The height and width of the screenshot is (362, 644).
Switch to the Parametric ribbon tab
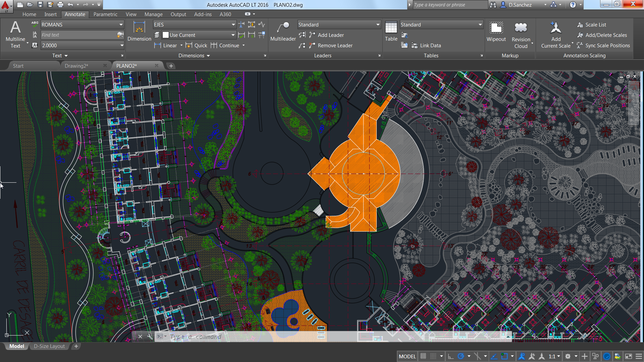tap(105, 14)
